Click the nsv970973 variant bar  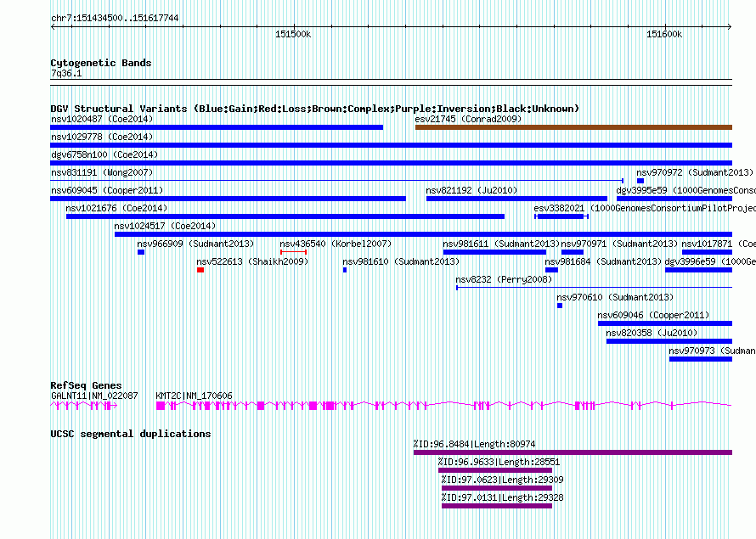click(x=701, y=359)
